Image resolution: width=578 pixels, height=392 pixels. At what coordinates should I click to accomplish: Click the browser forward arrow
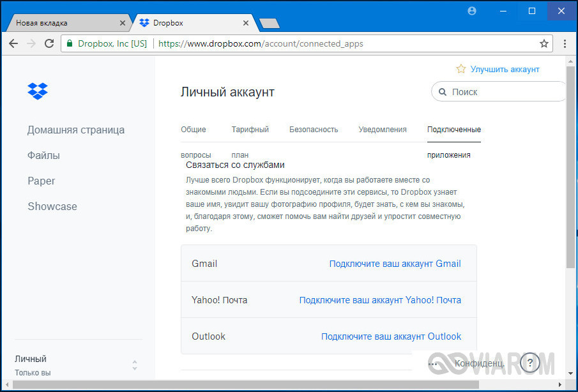[x=32, y=44]
